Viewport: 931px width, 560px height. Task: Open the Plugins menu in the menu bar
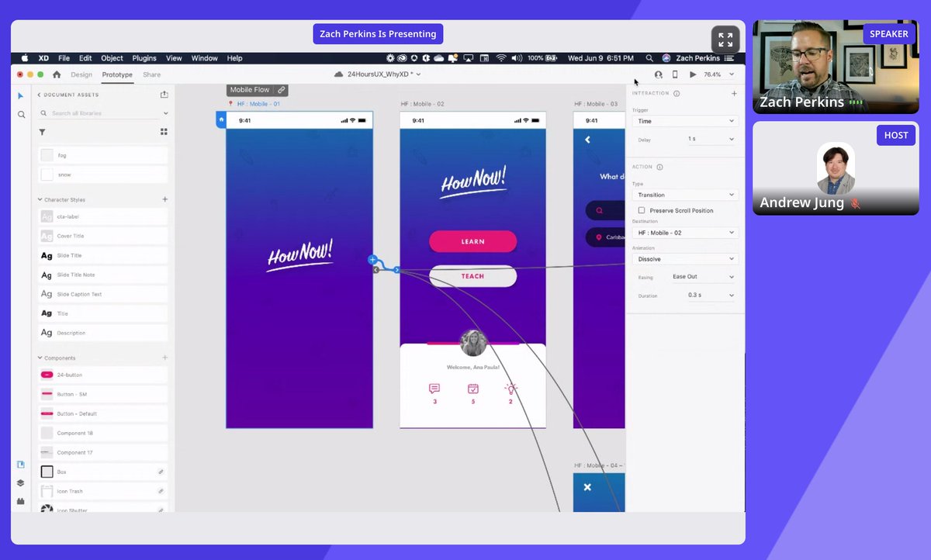(144, 57)
